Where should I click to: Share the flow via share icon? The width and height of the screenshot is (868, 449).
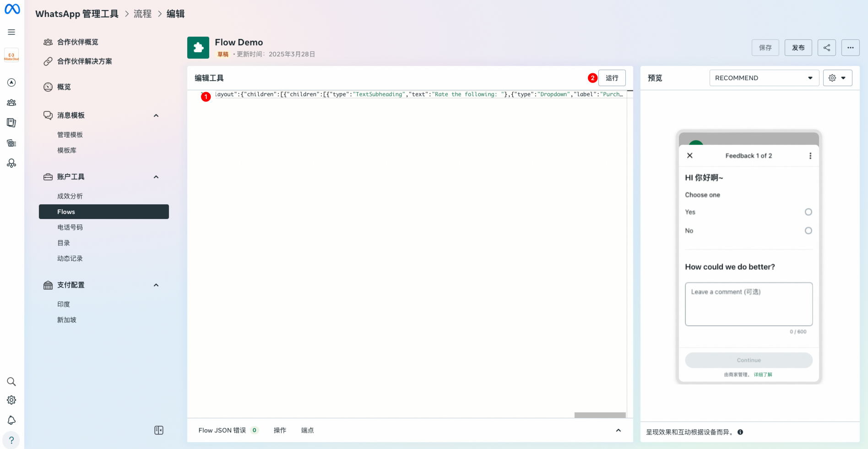coord(827,48)
